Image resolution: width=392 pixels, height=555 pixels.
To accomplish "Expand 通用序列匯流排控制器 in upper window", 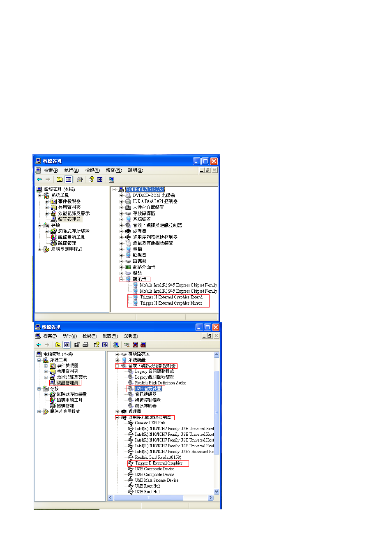I will pyautogui.click(x=121, y=237).
